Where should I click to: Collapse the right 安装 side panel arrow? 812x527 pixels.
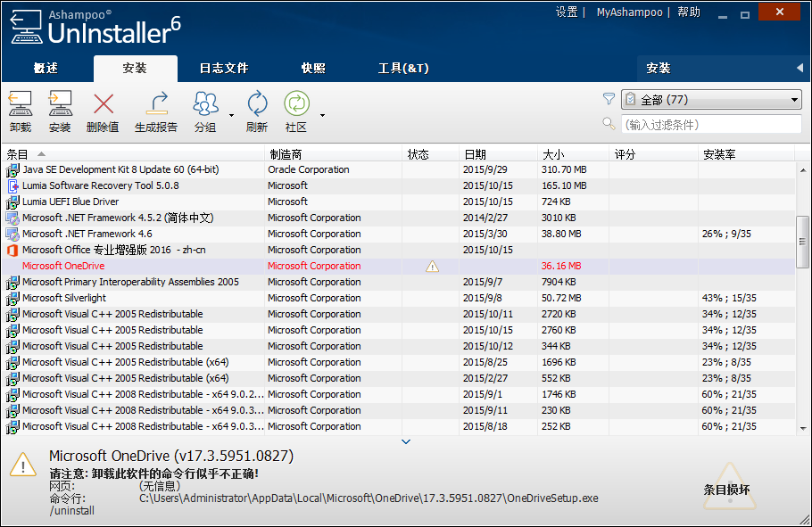[x=800, y=69]
